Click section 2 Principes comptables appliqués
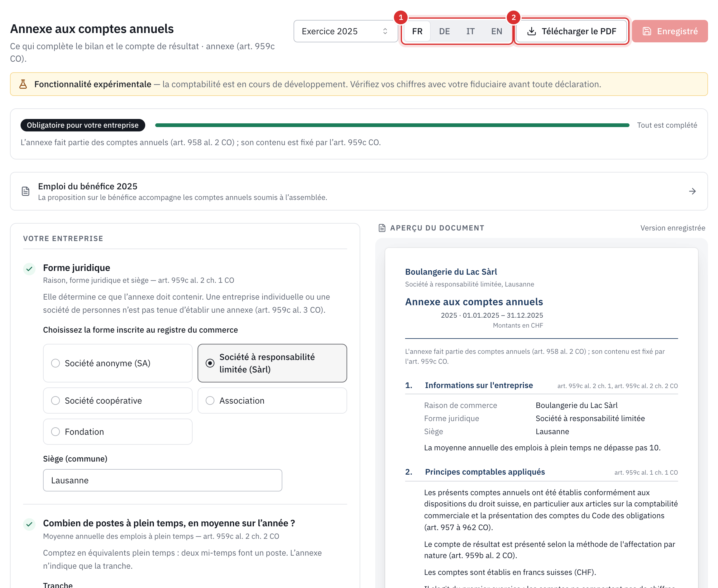Viewport: 718px width, 588px height. pos(485,472)
